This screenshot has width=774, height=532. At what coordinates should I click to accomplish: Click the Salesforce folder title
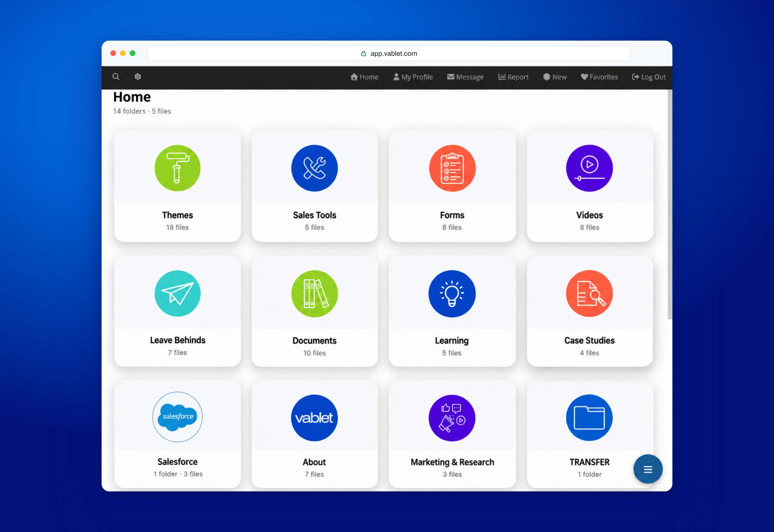[x=177, y=462]
